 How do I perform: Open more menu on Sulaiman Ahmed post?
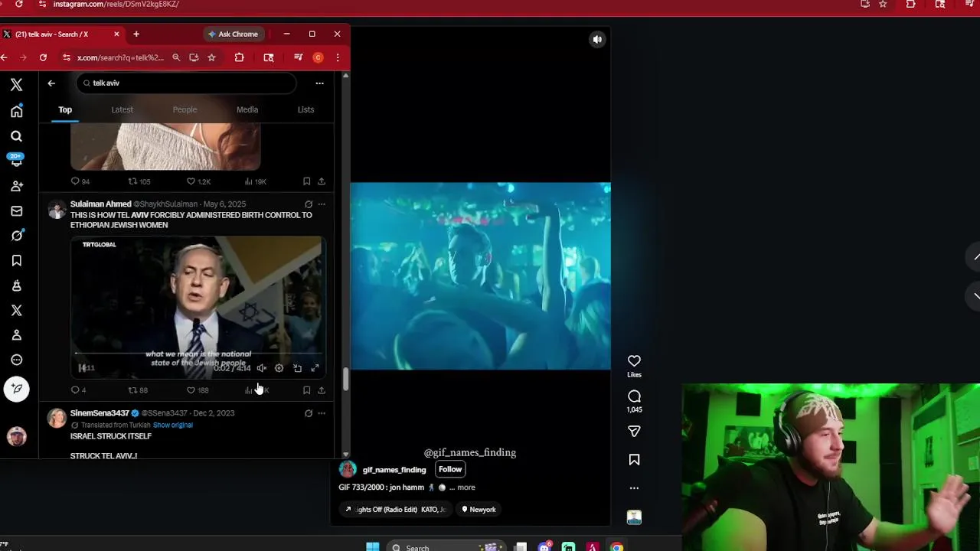click(322, 204)
